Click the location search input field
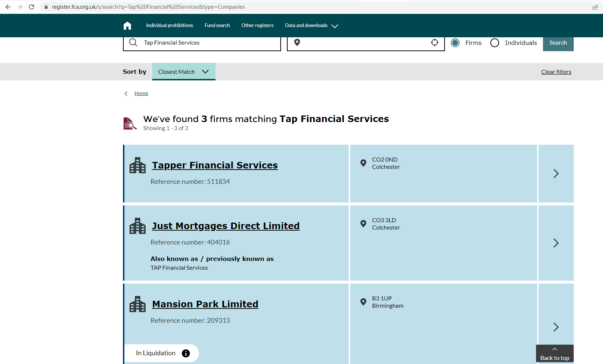This screenshot has width=603, height=364. pyautogui.click(x=366, y=43)
